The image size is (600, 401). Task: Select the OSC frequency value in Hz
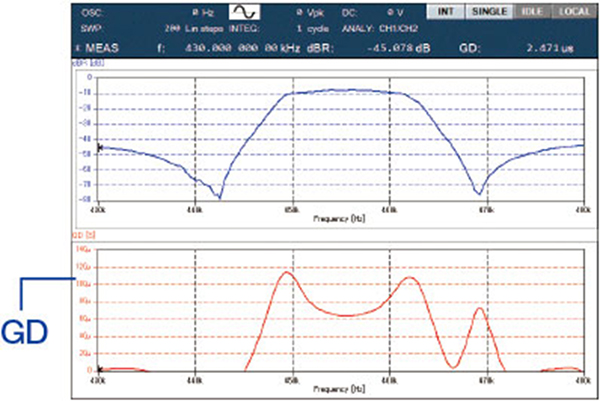[x=203, y=13]
